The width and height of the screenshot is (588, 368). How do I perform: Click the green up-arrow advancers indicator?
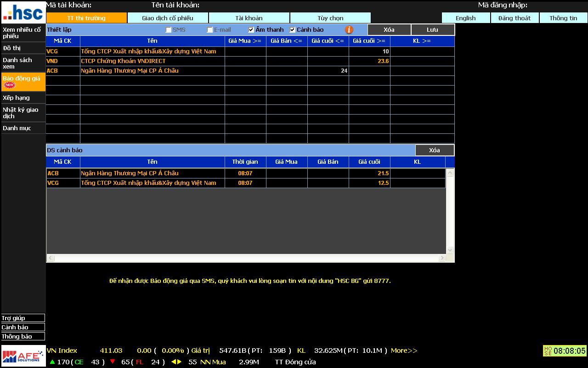(x=52, y=362)
